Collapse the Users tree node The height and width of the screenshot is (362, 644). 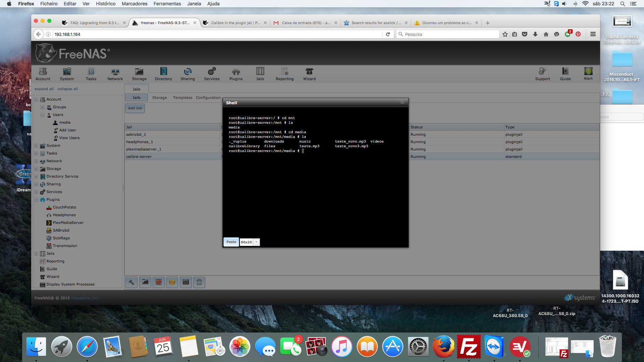click(x=42, y=115)
